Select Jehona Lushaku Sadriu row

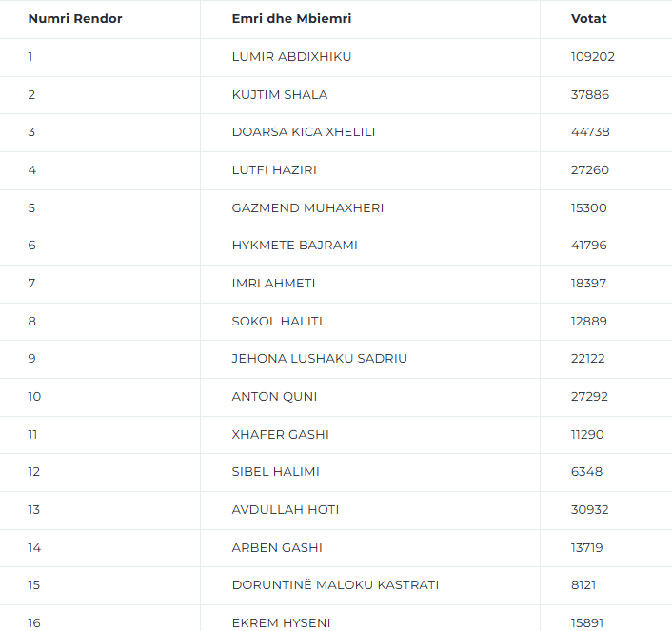[x=319, y=359]
